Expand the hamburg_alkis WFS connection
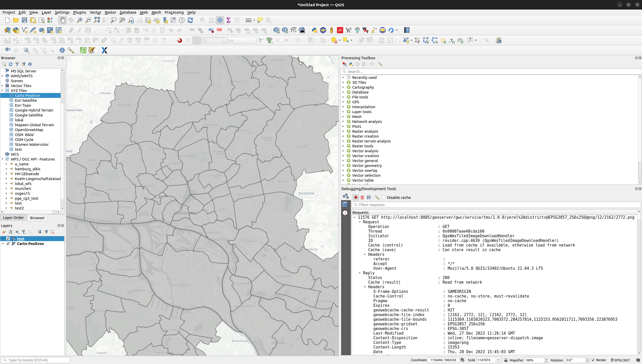Image resolution: width=642 pixels, height=364 pixels. pos(6,169)
